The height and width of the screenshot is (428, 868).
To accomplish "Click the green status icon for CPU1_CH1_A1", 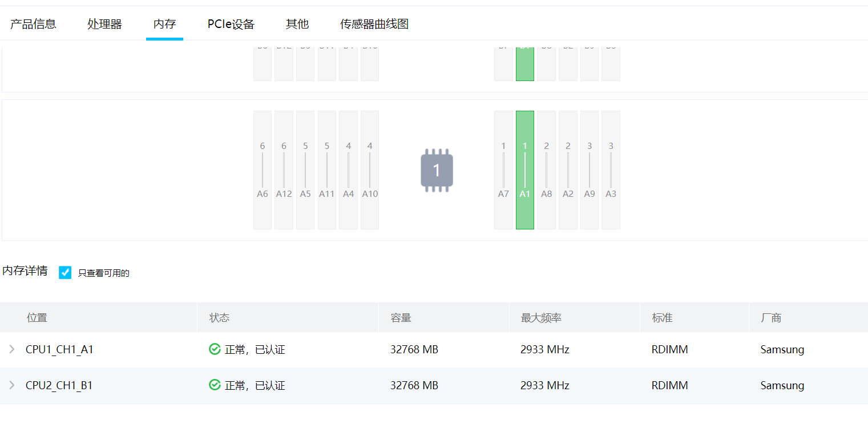I will coord(215,349).
